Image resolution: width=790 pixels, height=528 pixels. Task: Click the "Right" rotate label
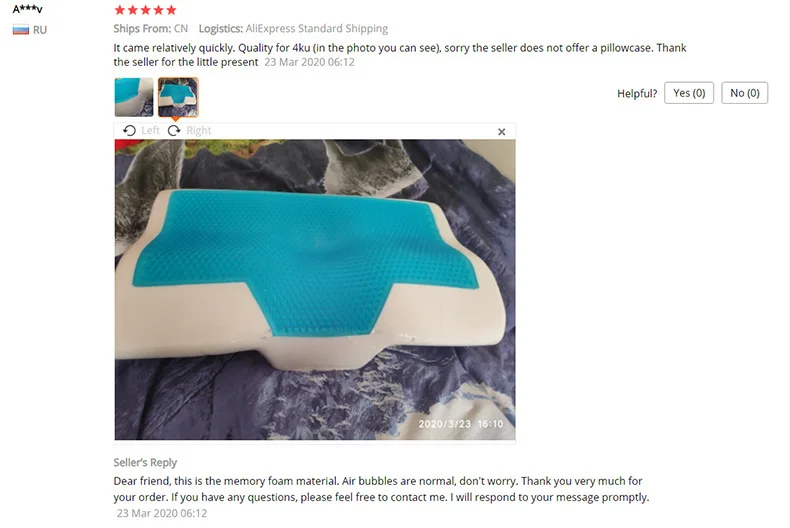click(199, 130)
